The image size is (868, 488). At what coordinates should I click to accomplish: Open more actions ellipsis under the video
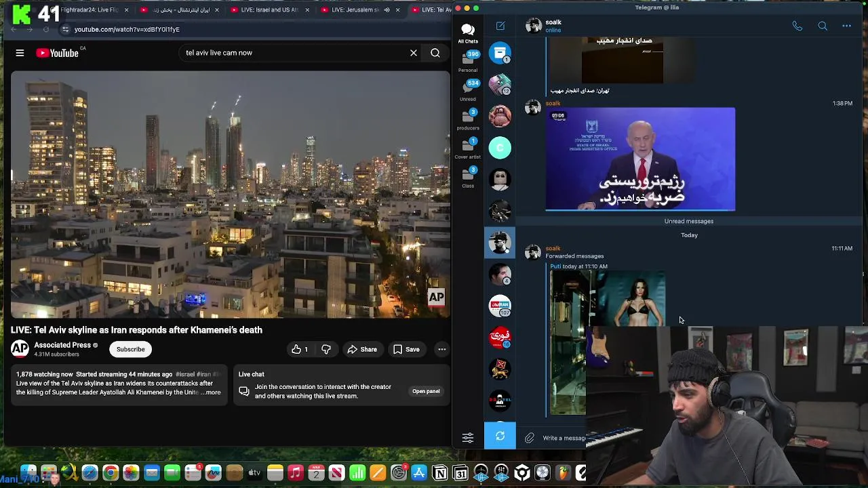(441, 350)
